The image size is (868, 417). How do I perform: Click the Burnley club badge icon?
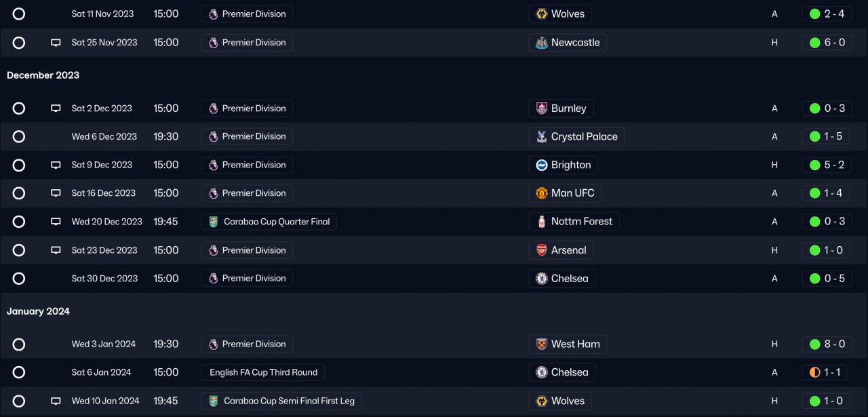point(542,108)
